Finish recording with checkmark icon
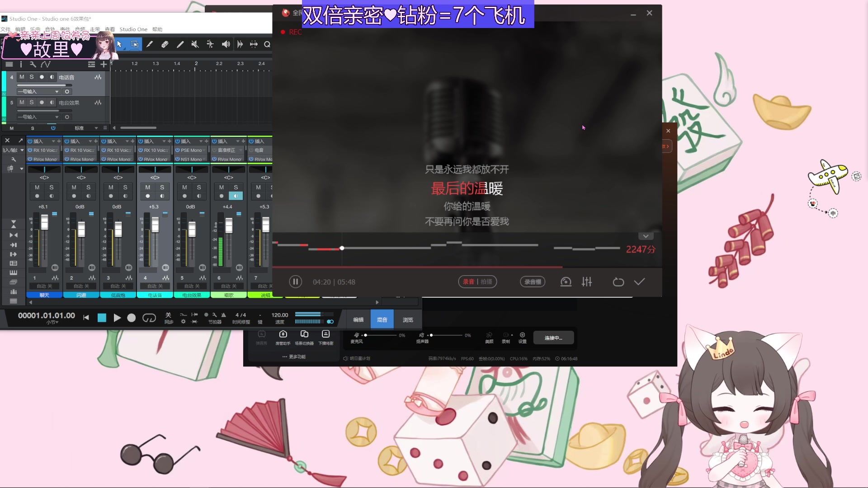The height and width of the screenshot is (488, 868). pyautogui.click(x=639, y=282)
